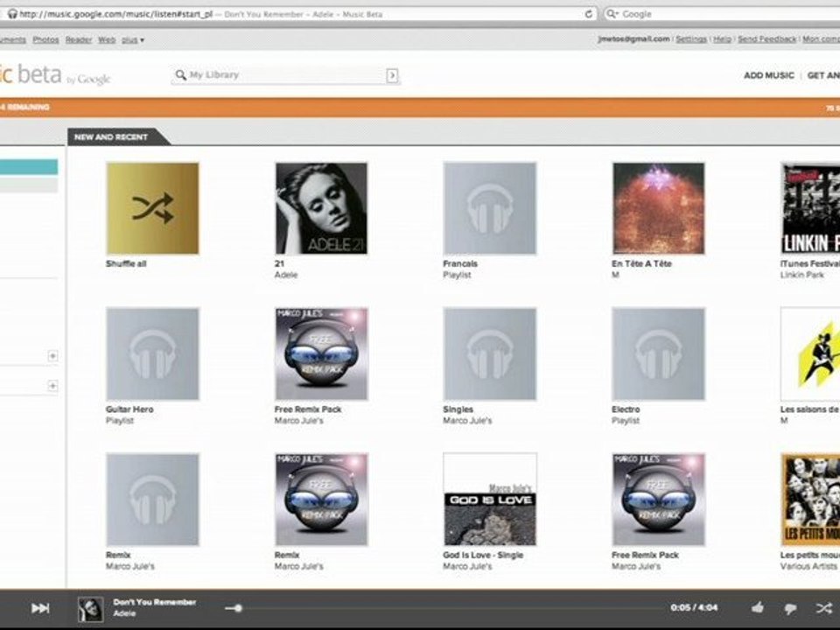Image resolution: width=840 pixels, height=630 pixels.
Task: Open the now-playing Adele album thumbnail
Action: pyautogui.click(x=90, y=609)
